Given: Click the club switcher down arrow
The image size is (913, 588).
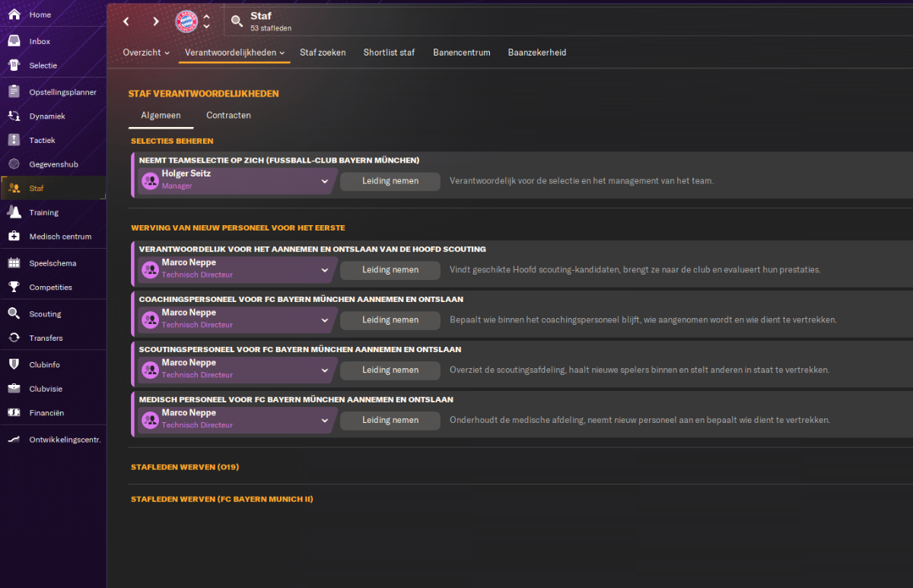Looking at the screenshot, I should point(206,27).
